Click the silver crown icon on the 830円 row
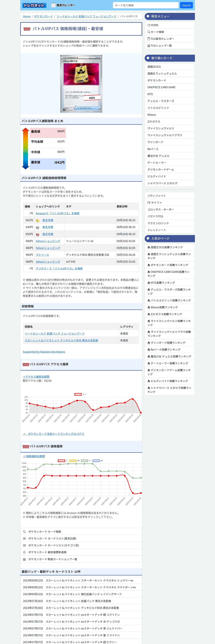 click(38, 228)
